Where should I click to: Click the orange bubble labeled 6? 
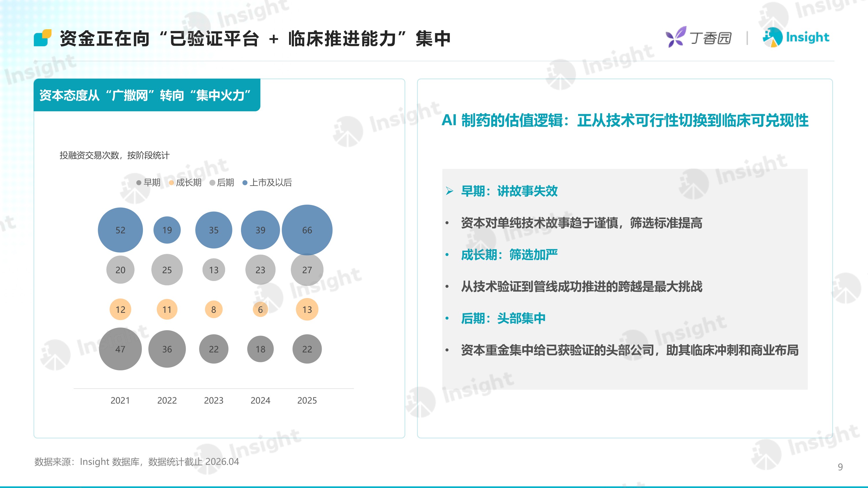[260, 310]
